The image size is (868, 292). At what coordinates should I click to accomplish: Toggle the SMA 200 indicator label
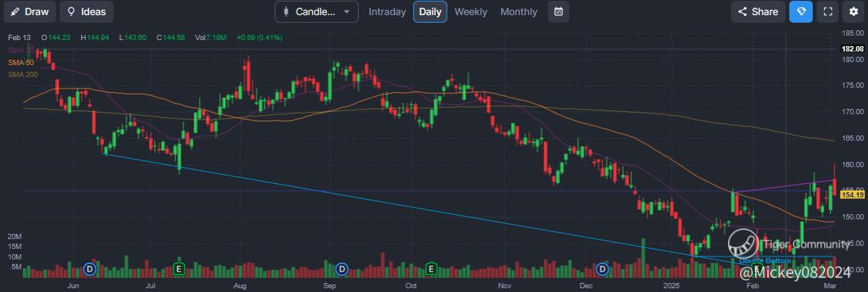[23, 74]
